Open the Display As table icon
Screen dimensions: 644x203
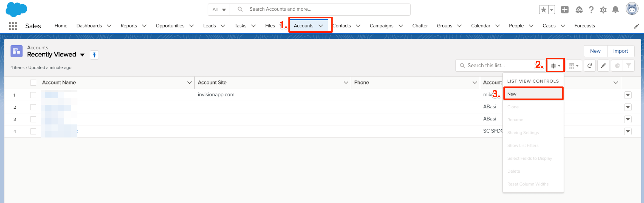pos(573,66)
